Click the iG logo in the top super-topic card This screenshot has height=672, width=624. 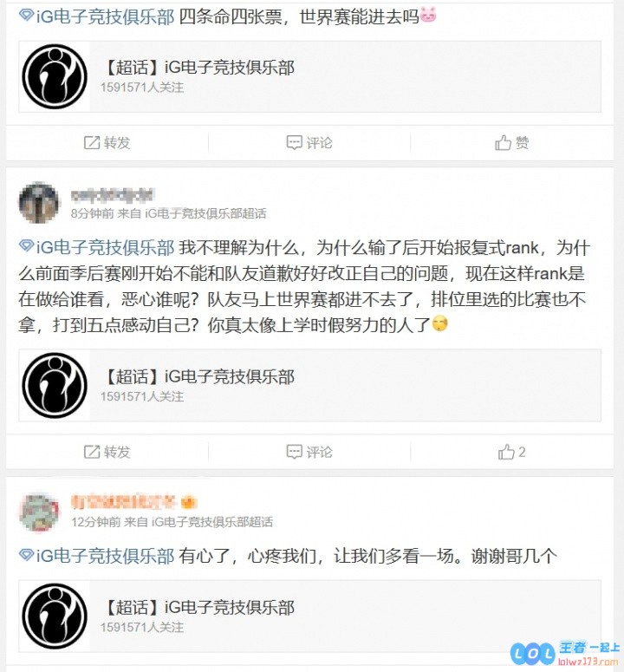point(55,76)
